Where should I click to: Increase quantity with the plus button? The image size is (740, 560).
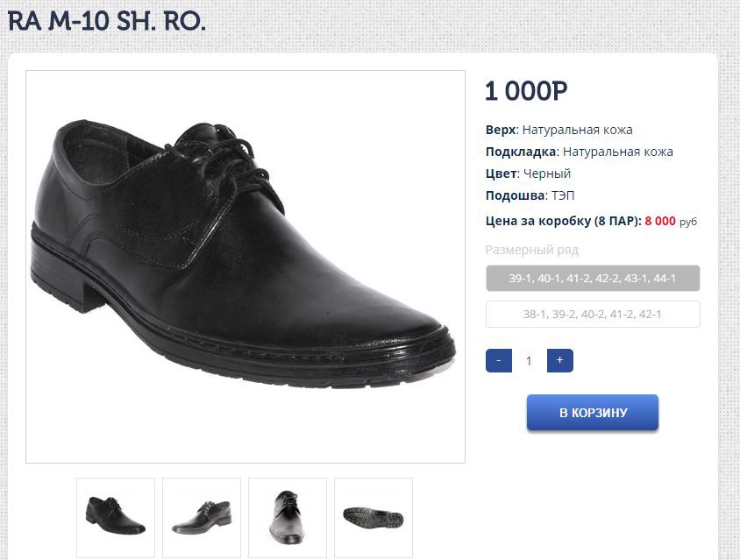pyautogui.click(x=559, y=360)
